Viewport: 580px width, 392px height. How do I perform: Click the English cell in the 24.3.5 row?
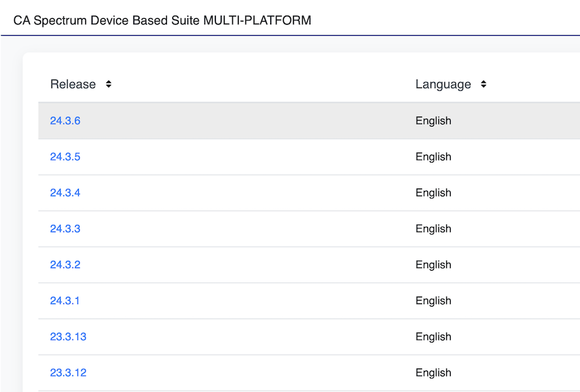[x=433, y=157]
